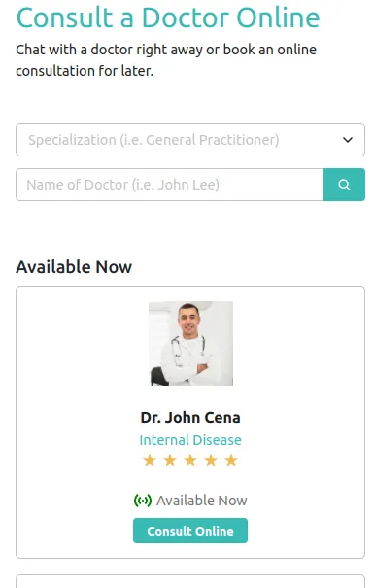Click the first rating star
The width and height of the screenshot is (374, 588).
click(x=150, y=460)
